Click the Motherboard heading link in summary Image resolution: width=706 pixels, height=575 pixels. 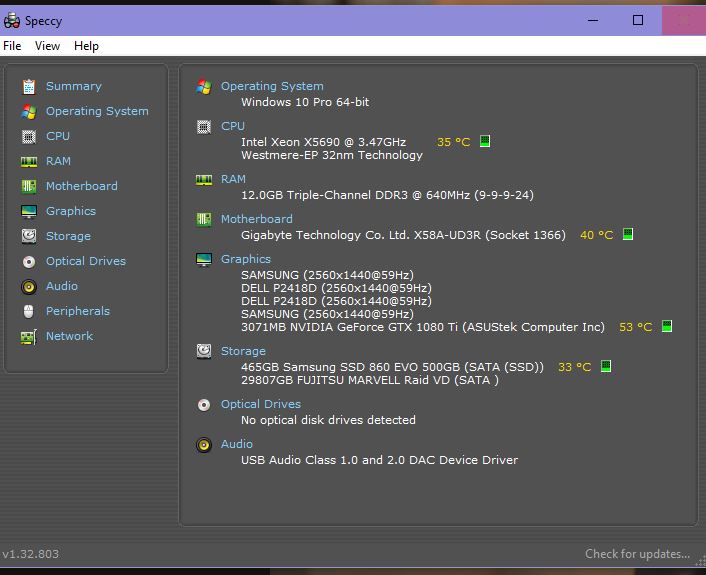coord(257,219)
